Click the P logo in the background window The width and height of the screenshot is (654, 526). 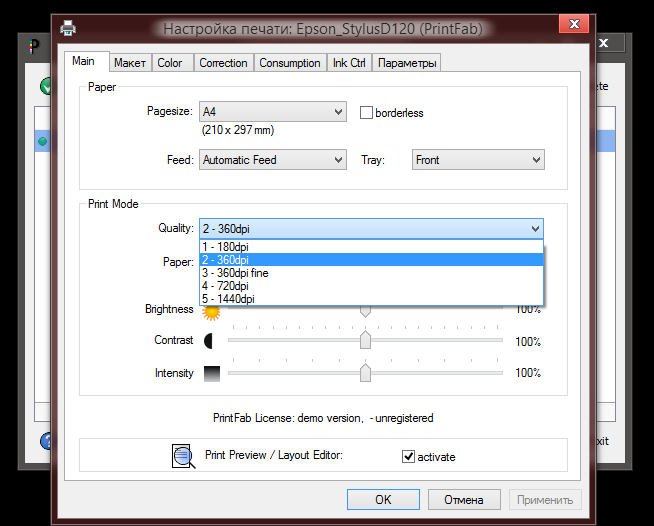point(34,45)
